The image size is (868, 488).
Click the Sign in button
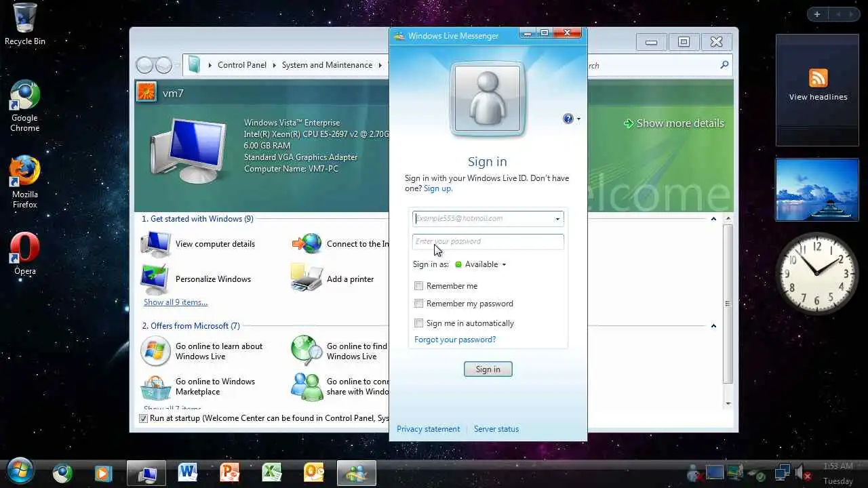coord(488,369)
